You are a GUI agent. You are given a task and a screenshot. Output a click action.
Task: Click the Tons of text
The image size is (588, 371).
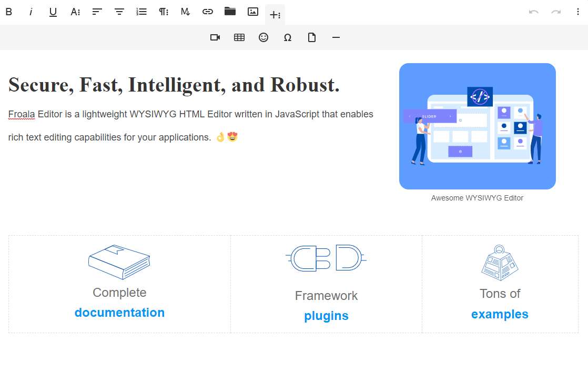tap(500, 294)
